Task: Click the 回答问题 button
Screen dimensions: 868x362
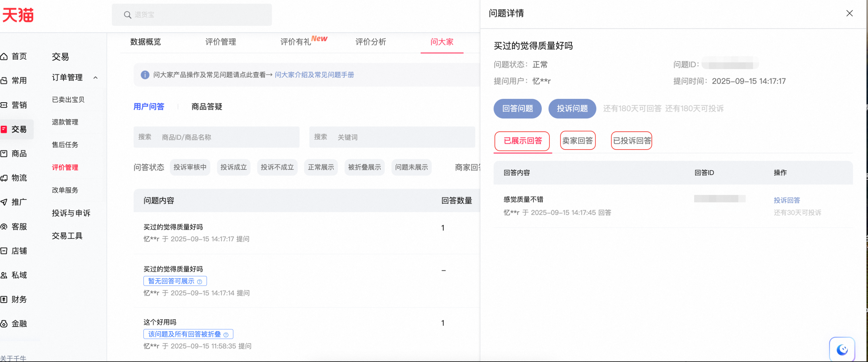Action: [x=518, y=109]
